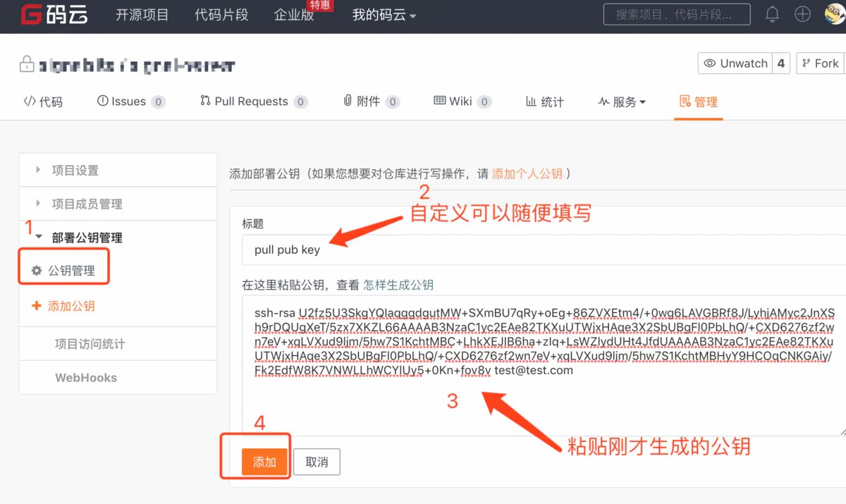The width and height of the screenshot is (846, 504).
Task: Expand 项目成员管理 in the sidebar
Action: pos(87,204)
